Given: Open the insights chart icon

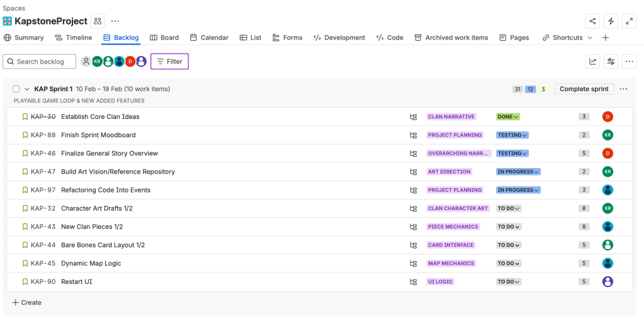Looking at the screenshot, I should (x=593, y=62).
